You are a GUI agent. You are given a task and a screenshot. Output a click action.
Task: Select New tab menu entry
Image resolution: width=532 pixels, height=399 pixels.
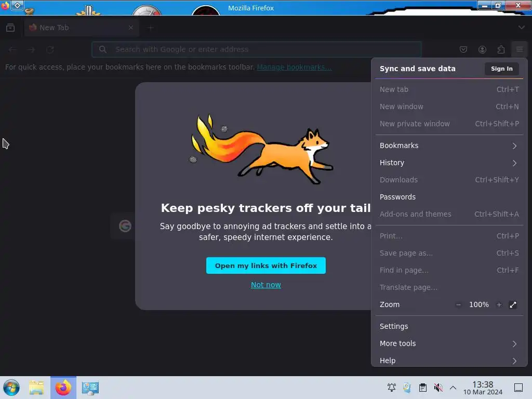coord(449,89)
